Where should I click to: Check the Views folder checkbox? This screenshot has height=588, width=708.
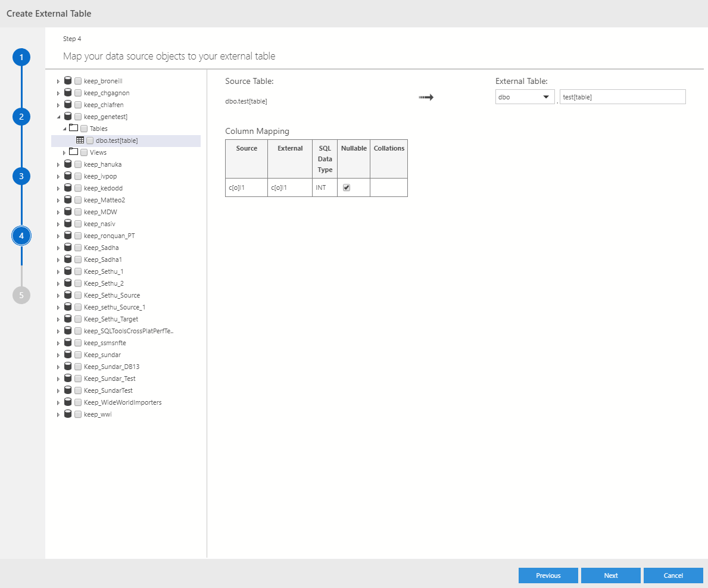click(x=83, y=152)
